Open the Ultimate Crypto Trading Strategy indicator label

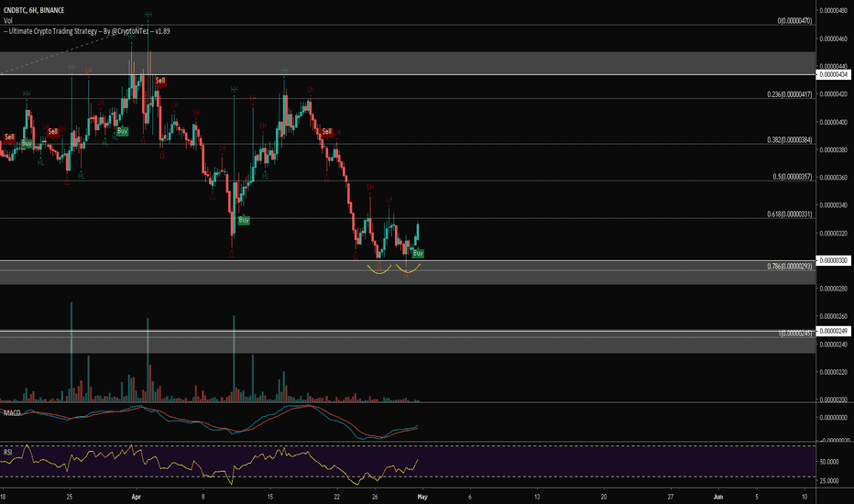tap(87, 31)
